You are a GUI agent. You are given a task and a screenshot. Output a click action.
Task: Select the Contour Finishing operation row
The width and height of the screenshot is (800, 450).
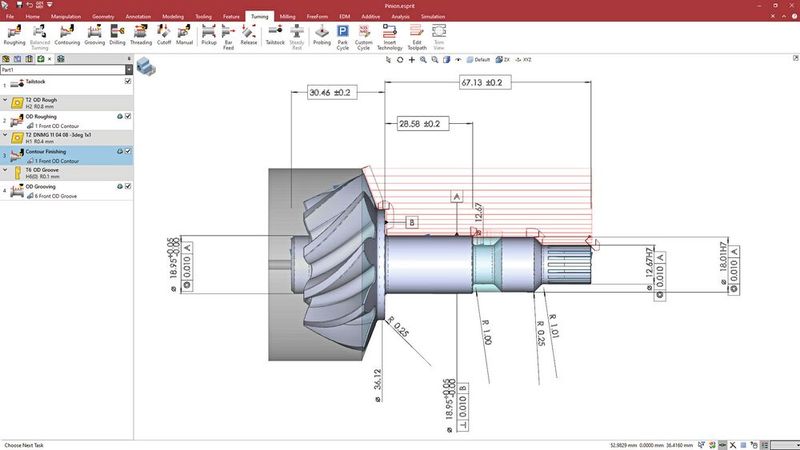click(60, 152)
